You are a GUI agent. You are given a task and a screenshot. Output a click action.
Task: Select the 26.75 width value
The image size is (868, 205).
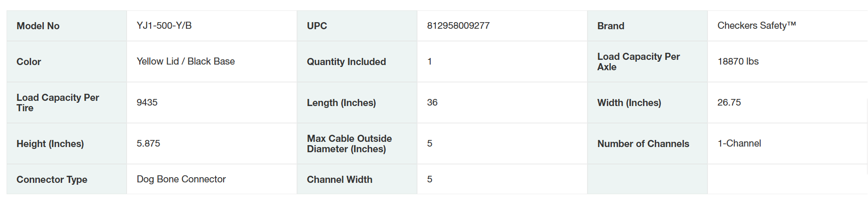[729, 102]
